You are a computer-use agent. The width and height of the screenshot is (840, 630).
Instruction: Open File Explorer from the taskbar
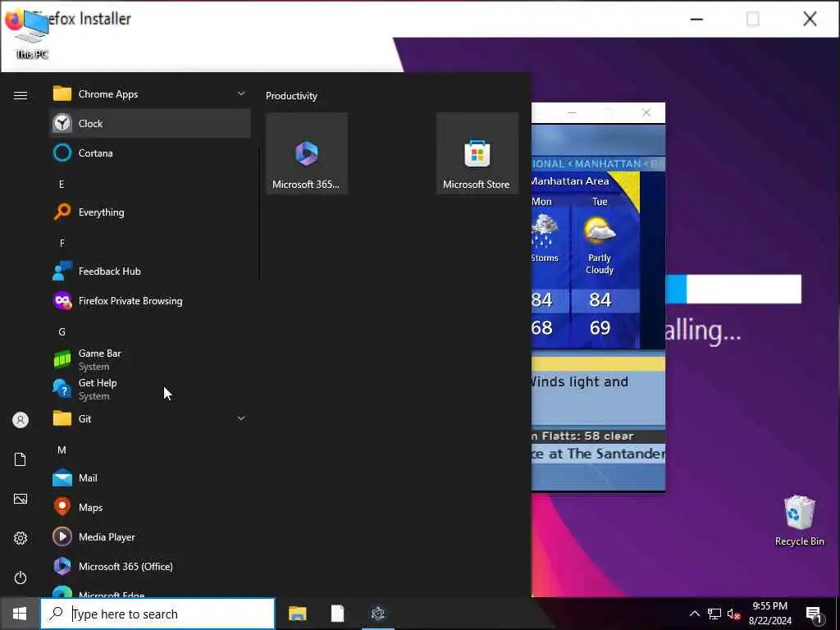pos(297,614)
